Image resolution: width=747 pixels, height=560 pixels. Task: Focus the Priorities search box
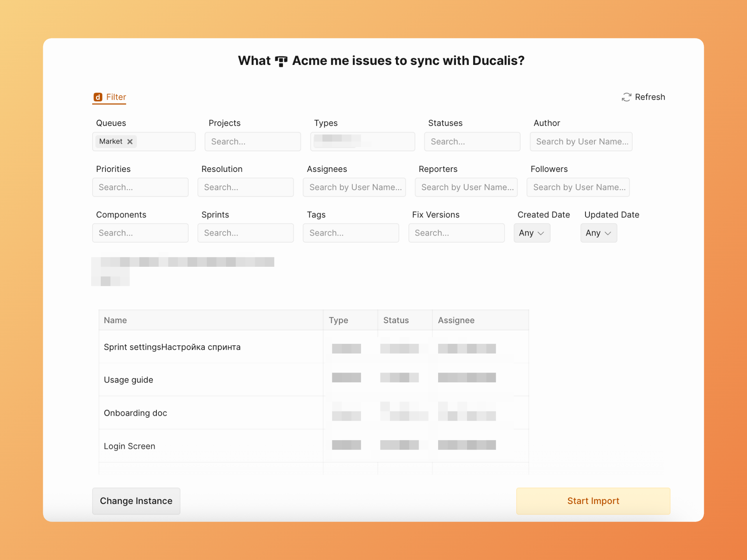140,187
